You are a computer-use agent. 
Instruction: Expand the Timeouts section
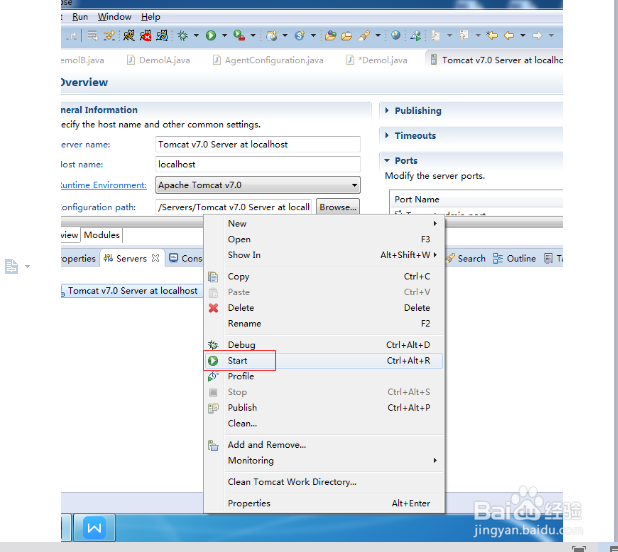coord(387,136)
